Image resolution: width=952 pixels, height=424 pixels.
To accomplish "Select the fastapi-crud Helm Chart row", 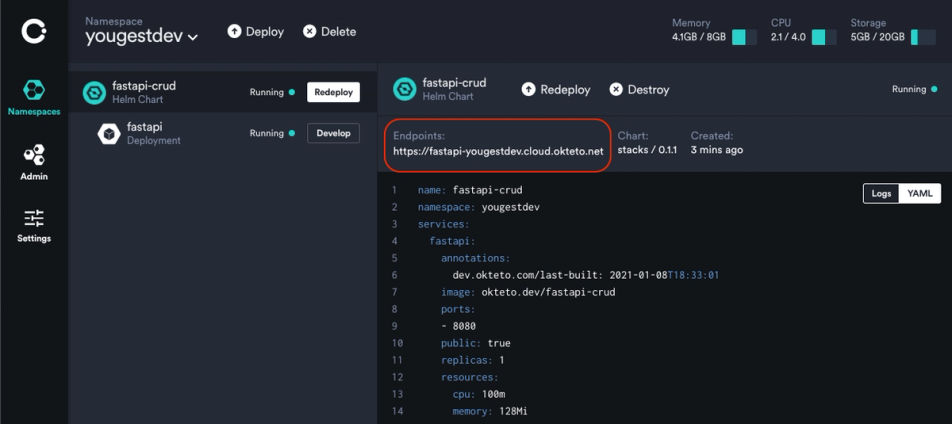I will [223, 92].
